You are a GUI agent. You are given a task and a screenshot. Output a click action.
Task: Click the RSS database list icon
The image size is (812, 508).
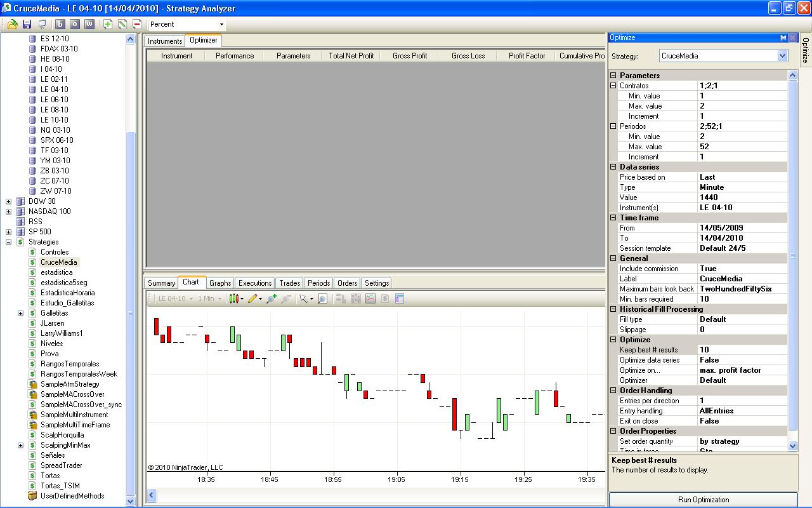[x=20, y=222]
